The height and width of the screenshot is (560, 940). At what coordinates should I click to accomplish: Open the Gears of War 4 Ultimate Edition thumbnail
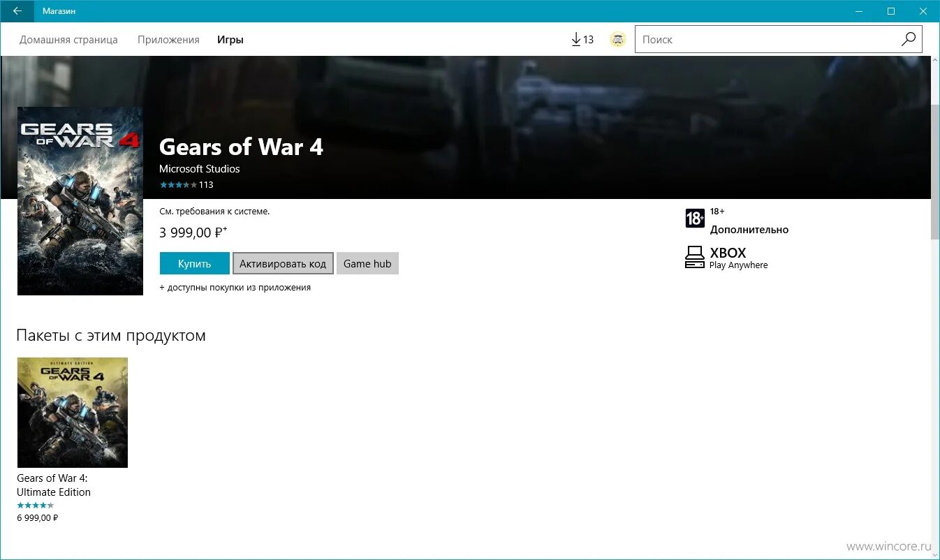point(73,412)
